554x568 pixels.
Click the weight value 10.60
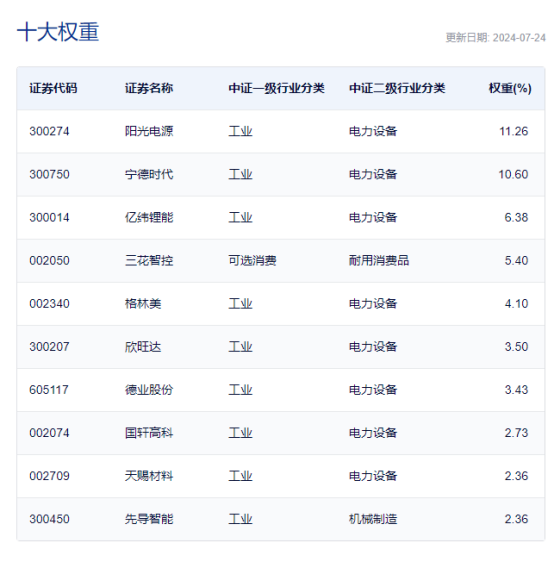coord(513,174)
